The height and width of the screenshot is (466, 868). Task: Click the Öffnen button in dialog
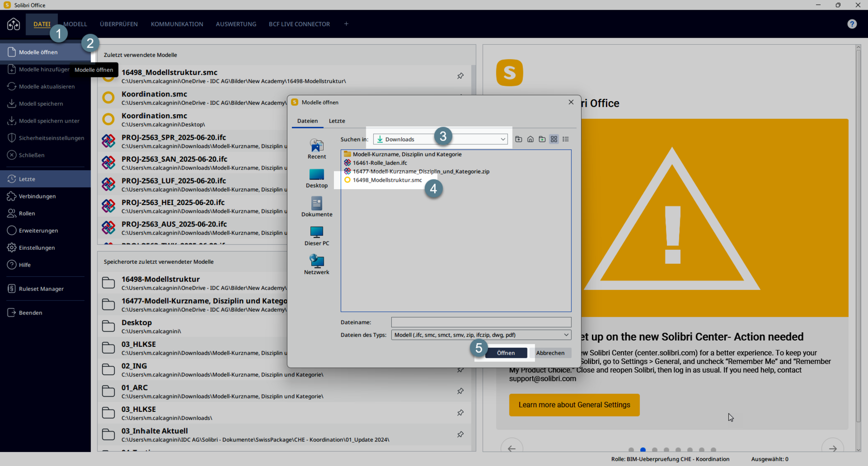click(506, 353)
